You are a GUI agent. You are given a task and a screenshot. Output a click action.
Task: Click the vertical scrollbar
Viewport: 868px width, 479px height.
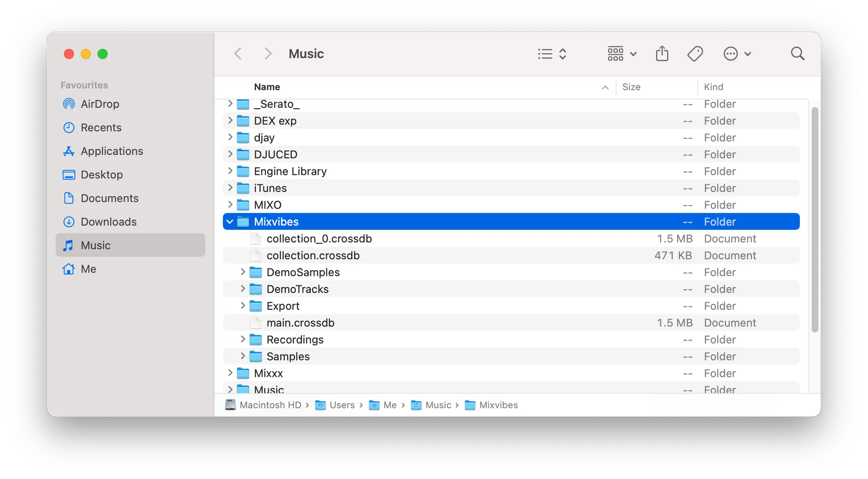[x=815, y=219]
